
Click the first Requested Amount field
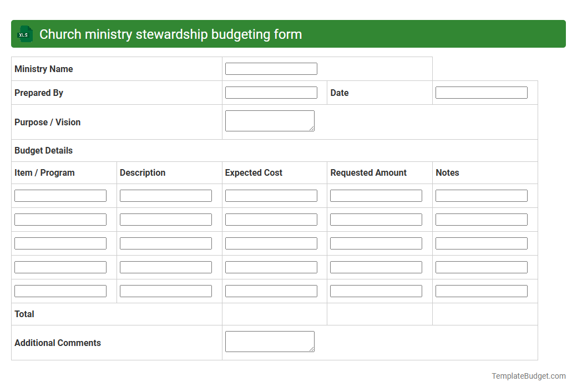click(376, 195)
